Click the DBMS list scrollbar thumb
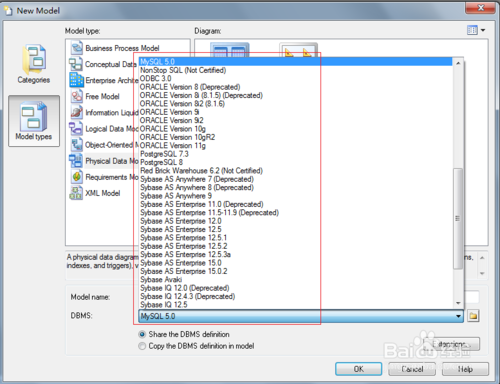 pyautogui.click(x=458, y=218)
